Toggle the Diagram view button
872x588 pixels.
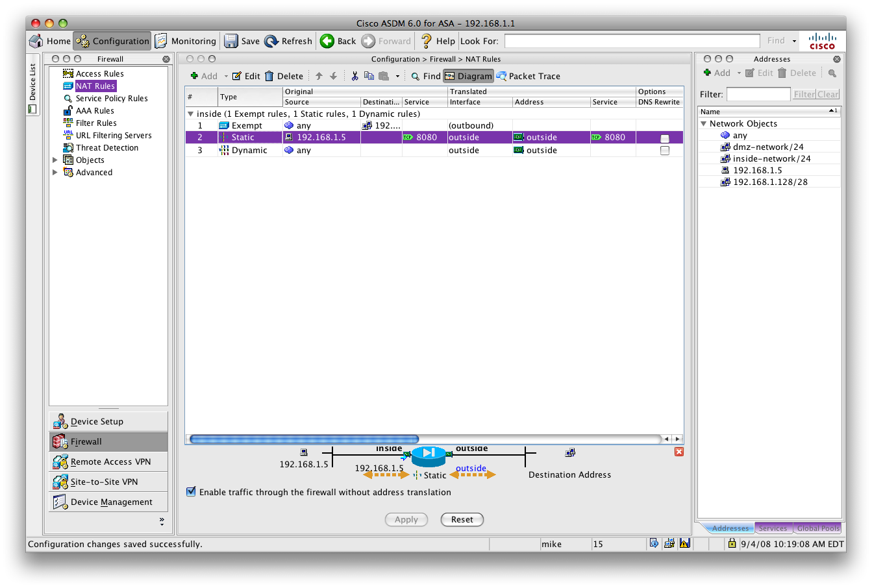[x=468, y=76]
